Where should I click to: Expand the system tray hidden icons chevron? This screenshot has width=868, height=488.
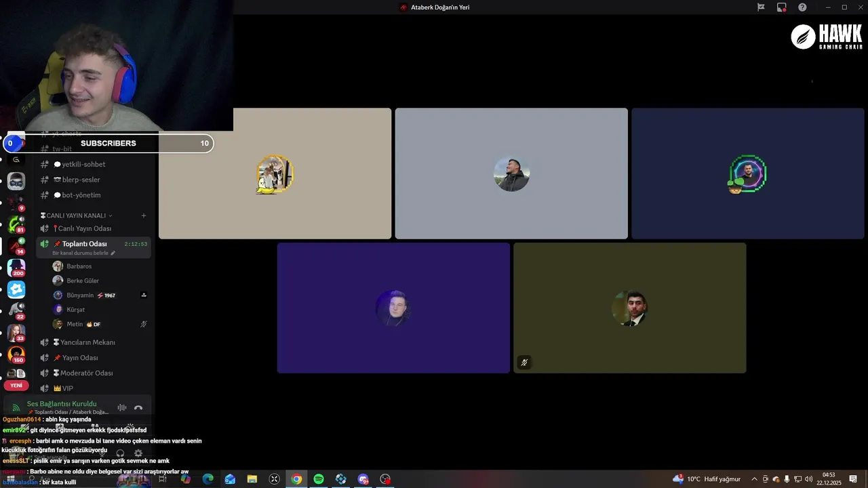tap(754, 479)
